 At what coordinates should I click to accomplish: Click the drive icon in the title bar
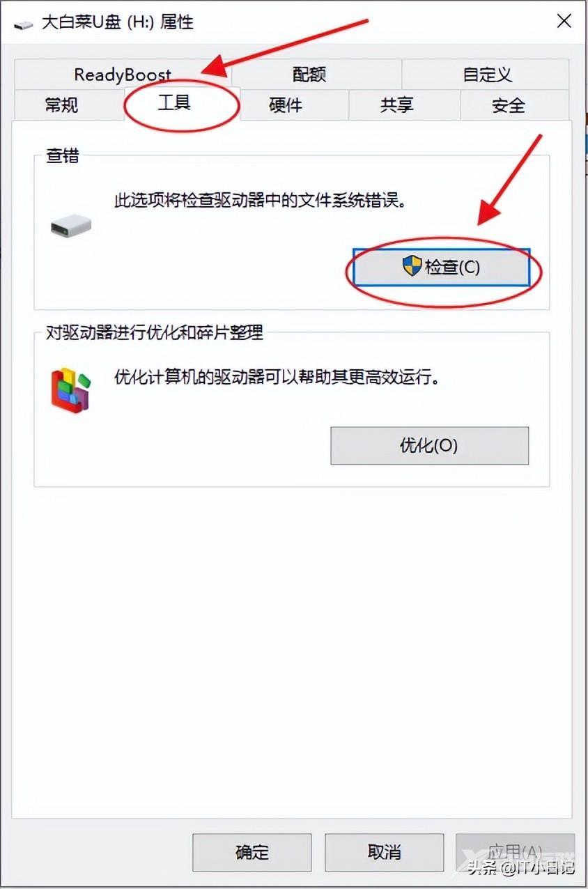[x=23, y=24]
